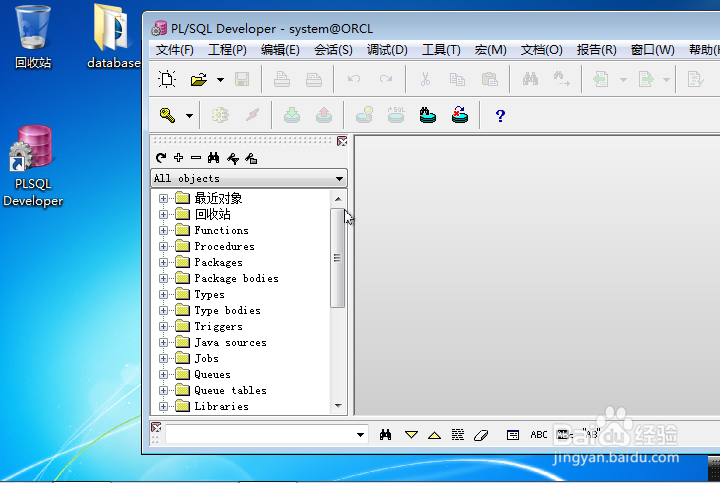720x483 pixels.
Task: Refresh the object browser
Action: (x=161, y=158)
